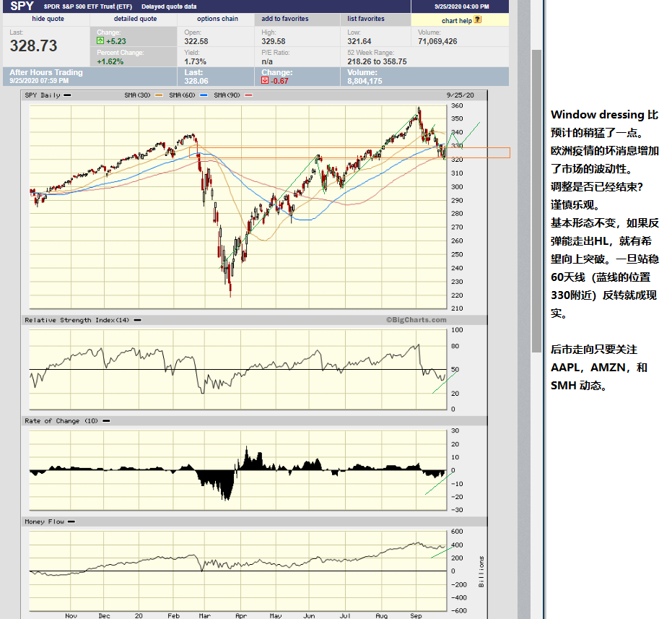Click the blue SMA(60) legend color marker
The image size is (672, 619).
click(x=204, y=95)
